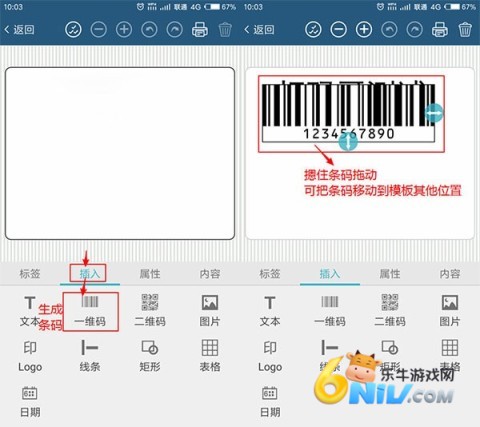Viewport: 480px width, 427px height.
Task: Tap trash delete icon in left screen toolbar
Action: [x=225, y=30]
